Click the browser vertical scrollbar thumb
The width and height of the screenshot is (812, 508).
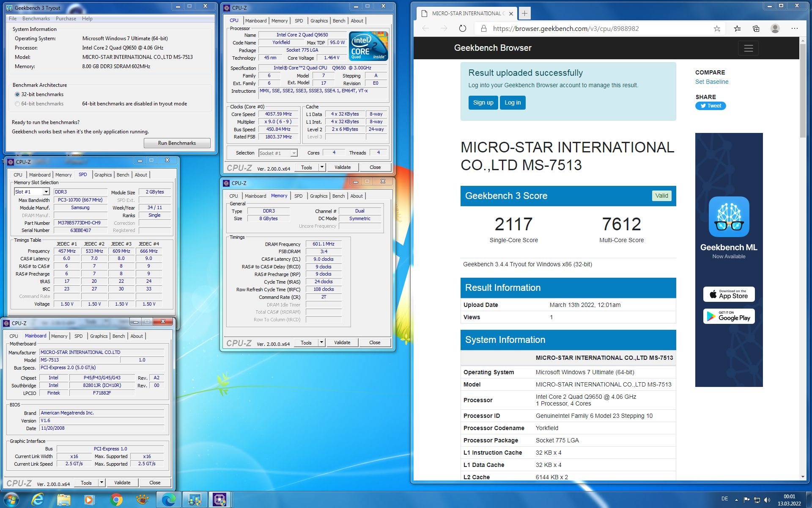coord(803,91)
